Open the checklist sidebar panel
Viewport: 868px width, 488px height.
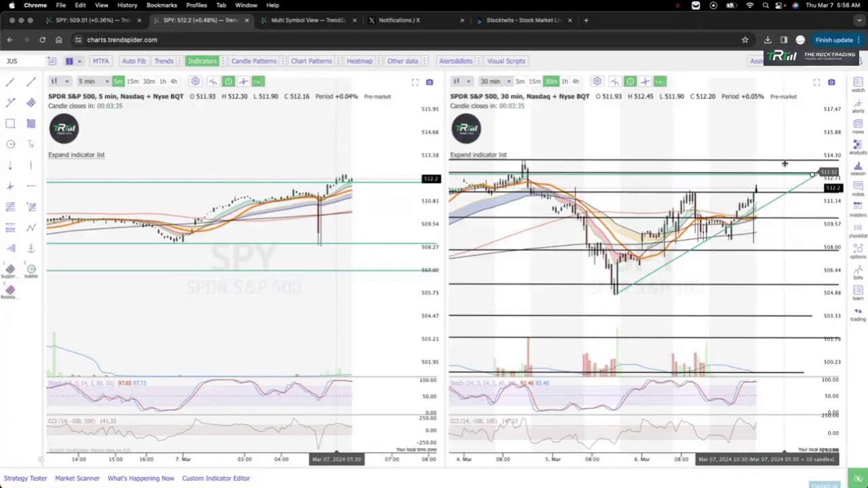(858, 230)
